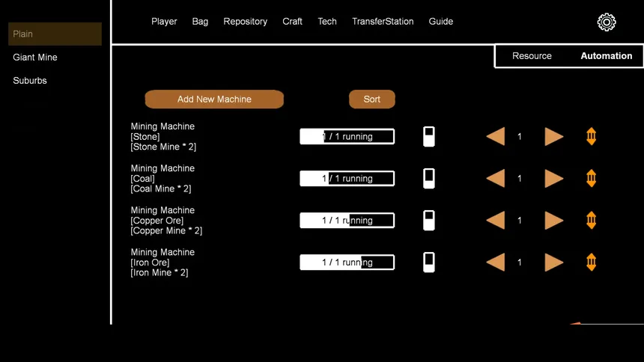Decrease Copper Ore machine count with left arrow

(496, 221)
